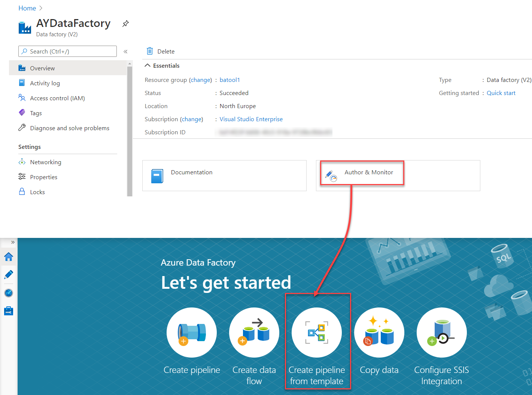The height and width of the screenshot is (395, 532).
Task: Select the Copy data icon
Action: (379, 332)
